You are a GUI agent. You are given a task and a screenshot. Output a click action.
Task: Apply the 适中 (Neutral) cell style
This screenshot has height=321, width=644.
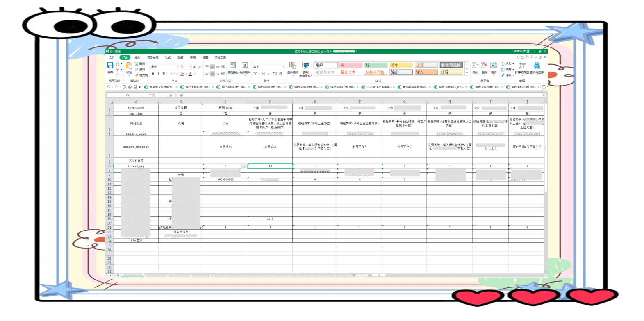point(401,65)
